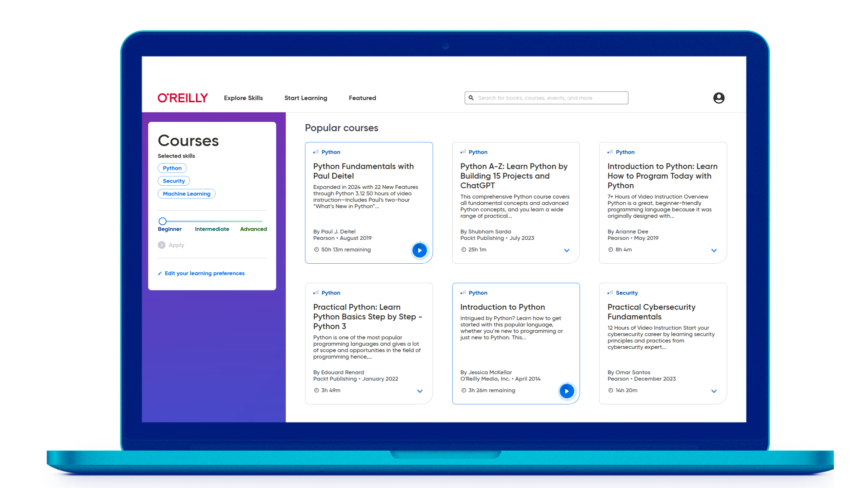Click the "Packt Publishing • July 2023" text
868x488 pixels.
point(497,238)
